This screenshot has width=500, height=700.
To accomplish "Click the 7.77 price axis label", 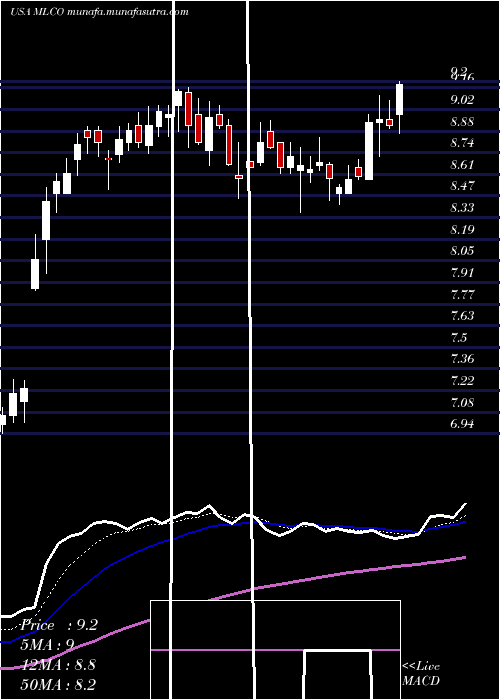I will pyautogui.click(x=462, y=295).
